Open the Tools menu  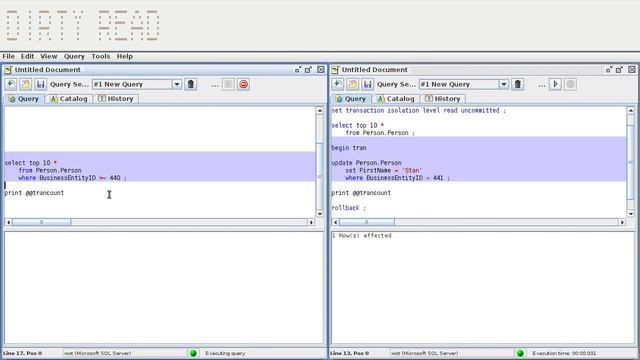pos(100,56)
